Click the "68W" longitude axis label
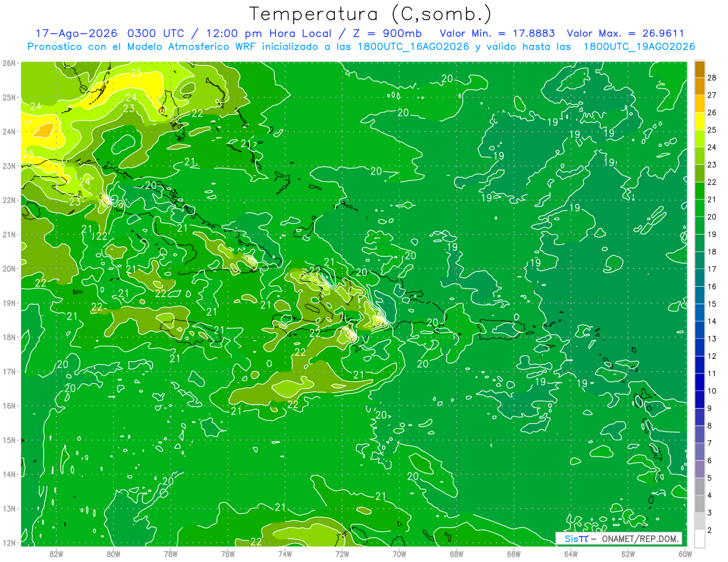This screenshot has height=562, width=728. tap(456, 554)
